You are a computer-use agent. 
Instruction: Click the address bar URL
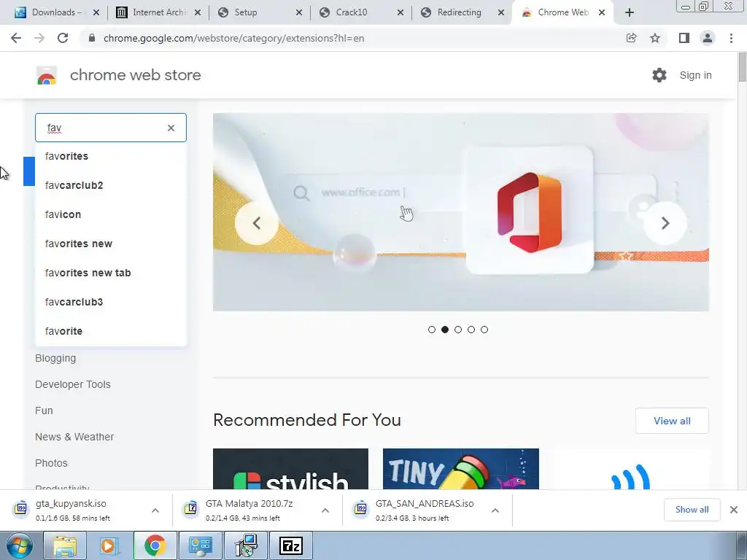233,38
